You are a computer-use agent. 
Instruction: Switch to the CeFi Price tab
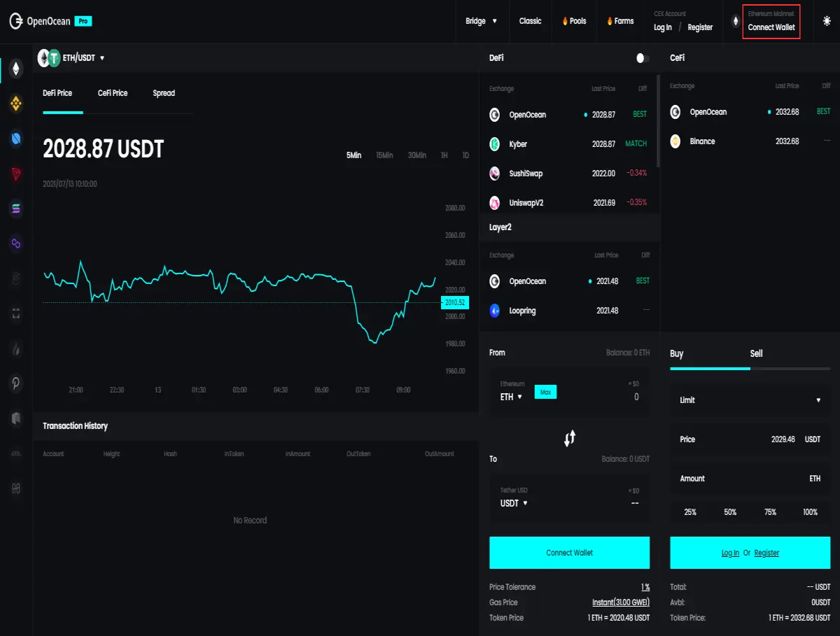[113, 93]
